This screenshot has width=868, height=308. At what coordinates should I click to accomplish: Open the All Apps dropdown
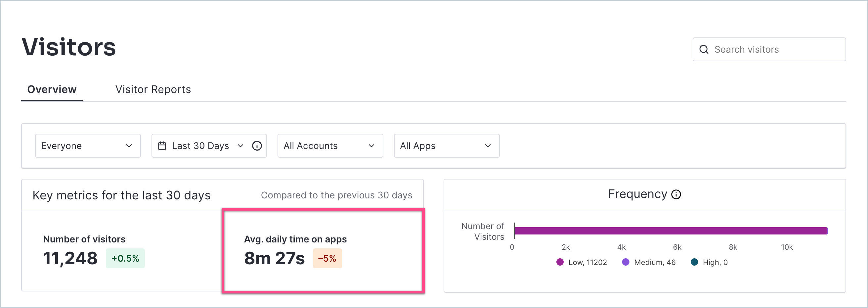click(x=446, y=146)
